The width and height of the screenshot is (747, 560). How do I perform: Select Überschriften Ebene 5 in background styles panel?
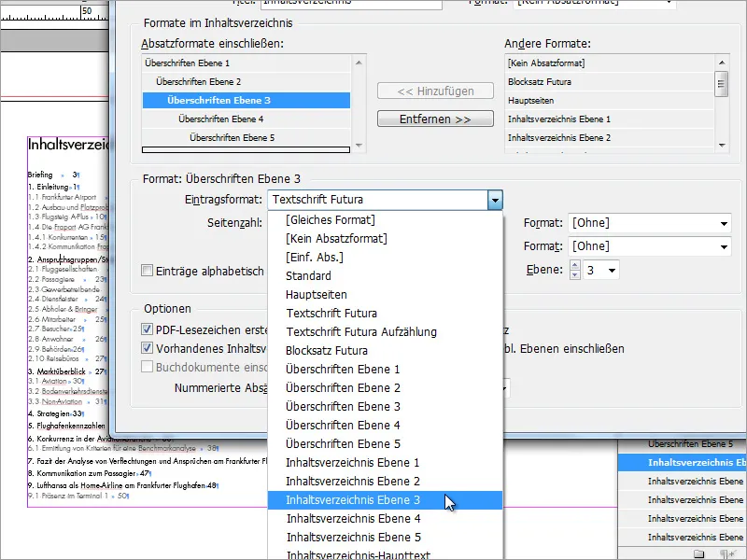point(683,444)
